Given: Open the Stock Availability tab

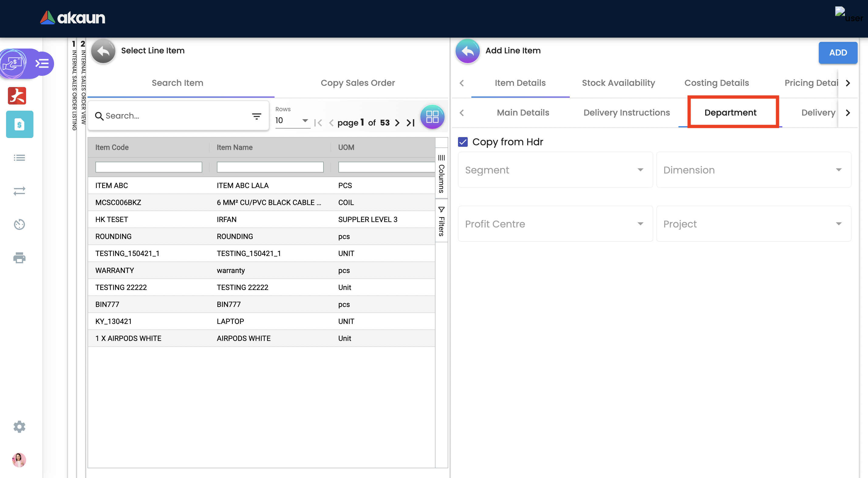Looking at the screenshot, I should 618,83.
